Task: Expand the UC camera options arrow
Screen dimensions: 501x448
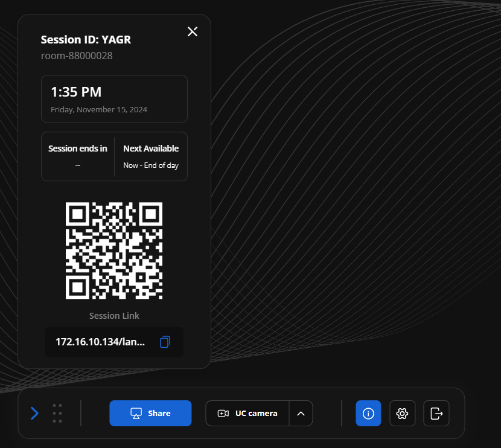Action: [x=301, y=414]
